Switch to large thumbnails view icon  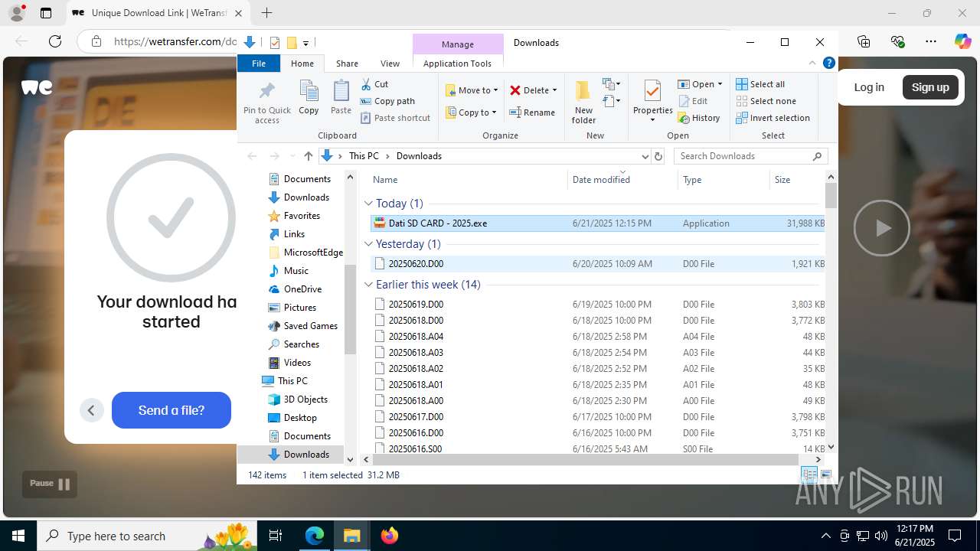[825, 475]
